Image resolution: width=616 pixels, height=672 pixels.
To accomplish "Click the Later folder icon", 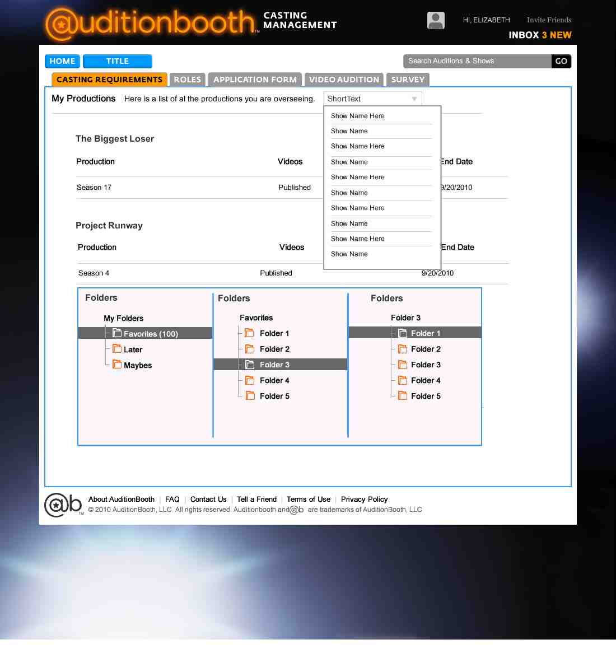I will (117, 348).
